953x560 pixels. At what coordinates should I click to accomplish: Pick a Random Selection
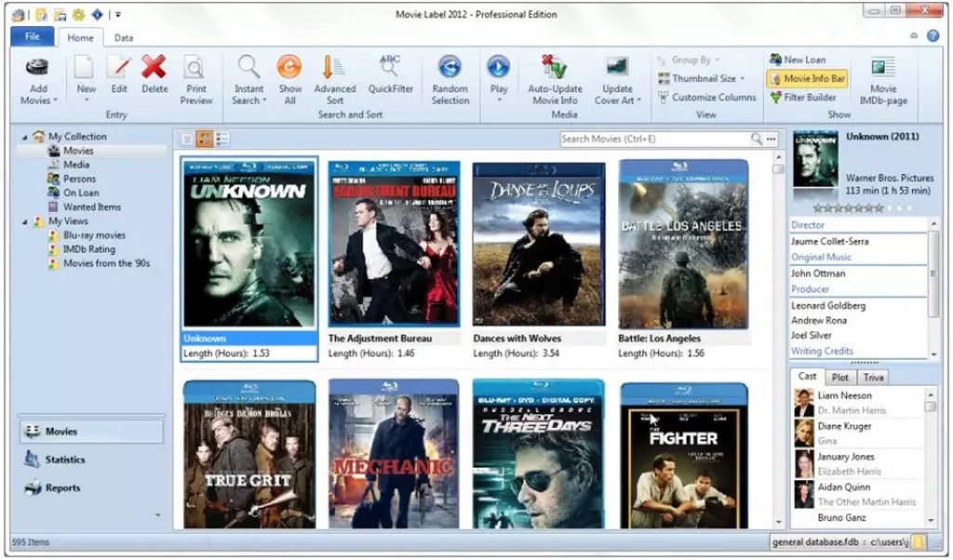tap(450, 80)
